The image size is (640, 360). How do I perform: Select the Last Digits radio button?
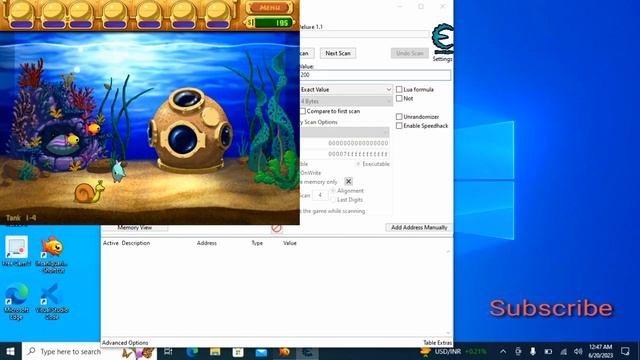click(x=333, y=200)
